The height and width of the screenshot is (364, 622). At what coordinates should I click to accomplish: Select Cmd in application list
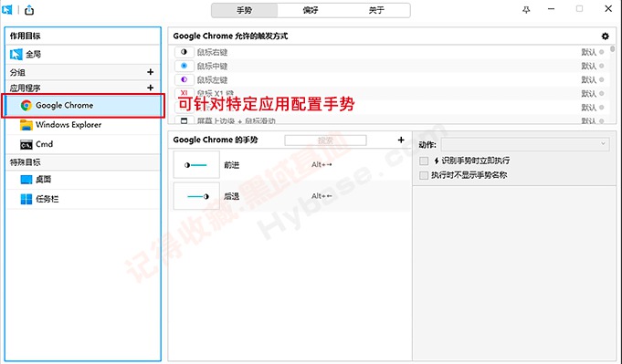[x=83, y=144]
